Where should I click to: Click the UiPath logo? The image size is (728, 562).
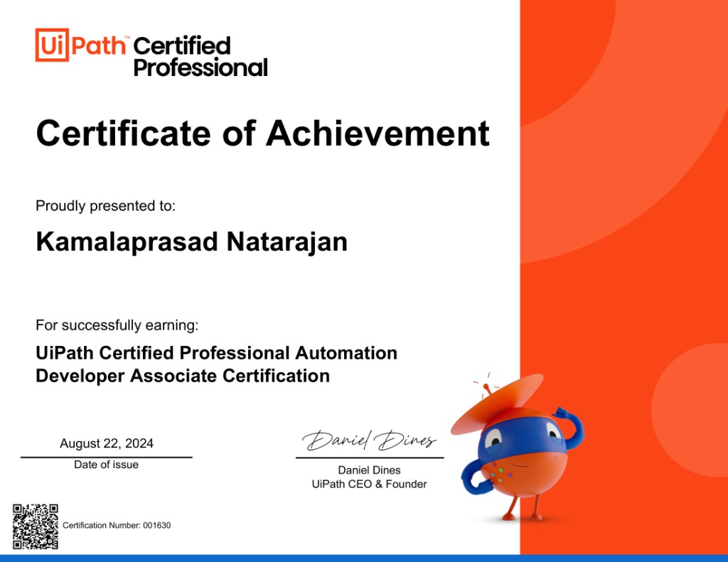click(x=77, y=46)
